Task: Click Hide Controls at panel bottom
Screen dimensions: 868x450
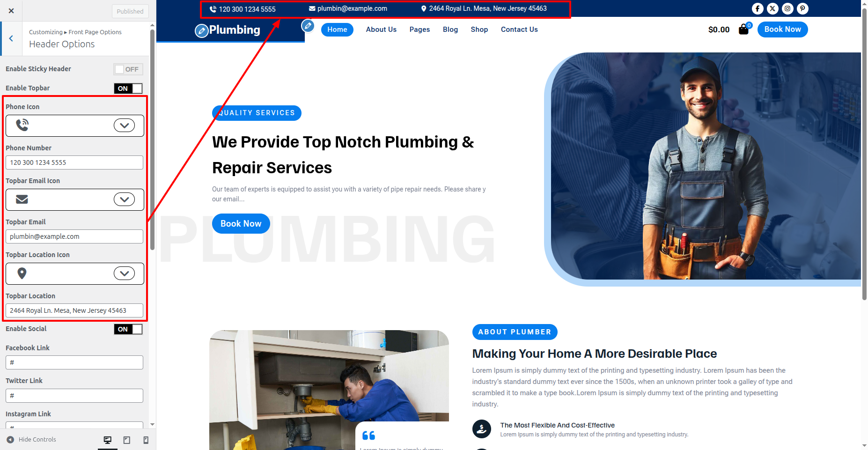Action: pos(31,440)
